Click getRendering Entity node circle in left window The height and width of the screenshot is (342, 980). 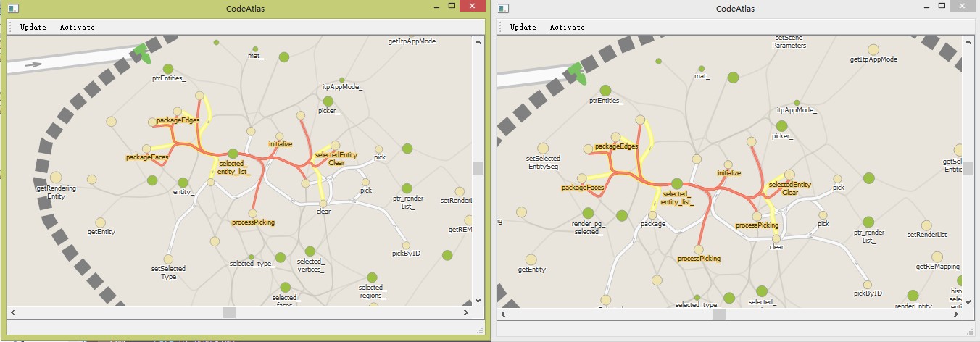[56, 178]
